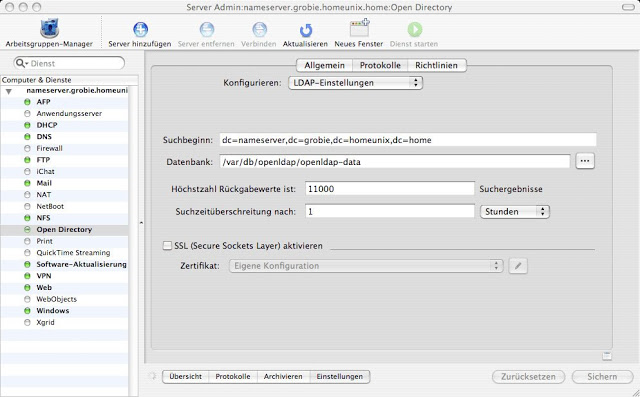This screenshot has width=640, height=397.
Task: Click the status icon beside Firewall
Action: pos(27,149)
